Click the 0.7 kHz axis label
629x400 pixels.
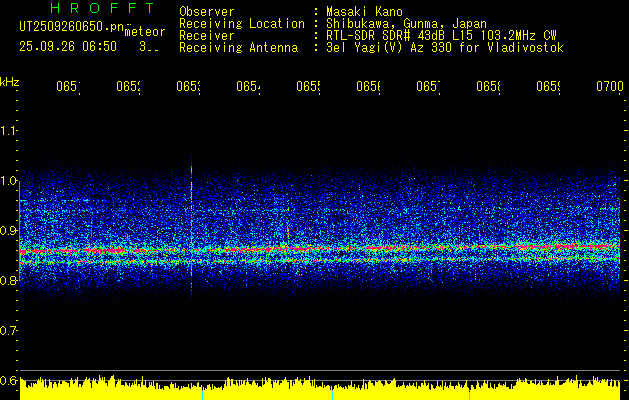(x=8, y=331)
